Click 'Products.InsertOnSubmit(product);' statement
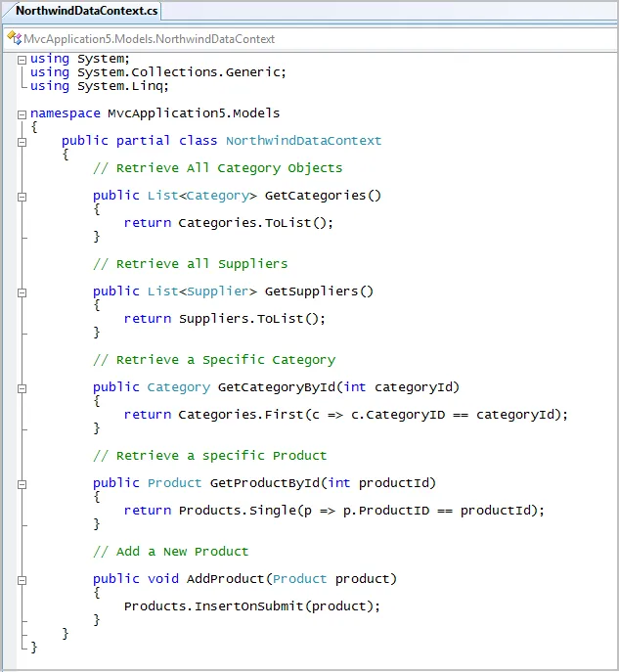 click(x=252, y=606)
